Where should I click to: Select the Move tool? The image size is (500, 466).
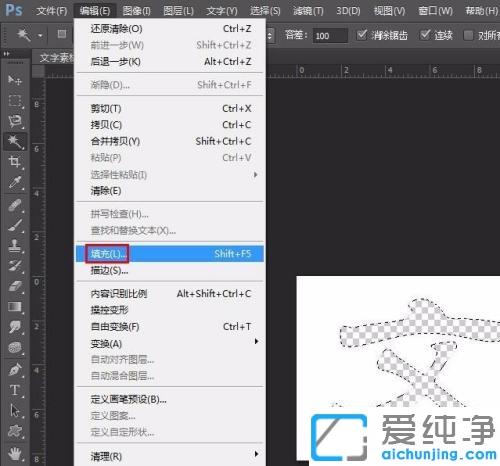pos(15,80)
